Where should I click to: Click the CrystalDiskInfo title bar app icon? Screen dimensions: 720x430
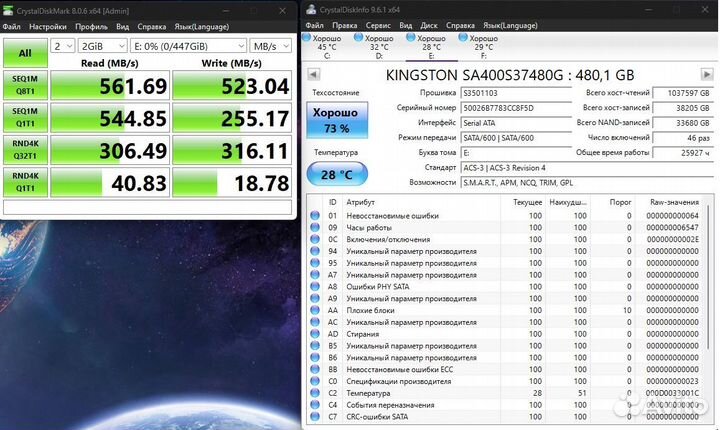[x=311, y=9]
